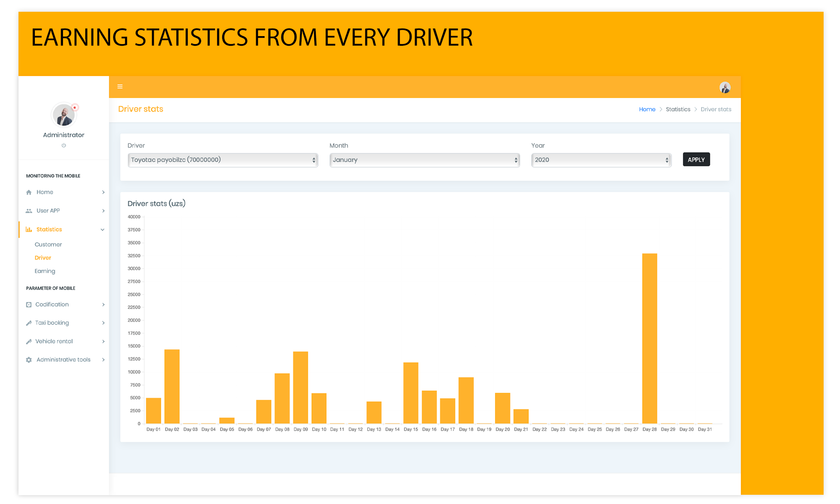Click the Day 01 bar in chart

coord(153,410)
